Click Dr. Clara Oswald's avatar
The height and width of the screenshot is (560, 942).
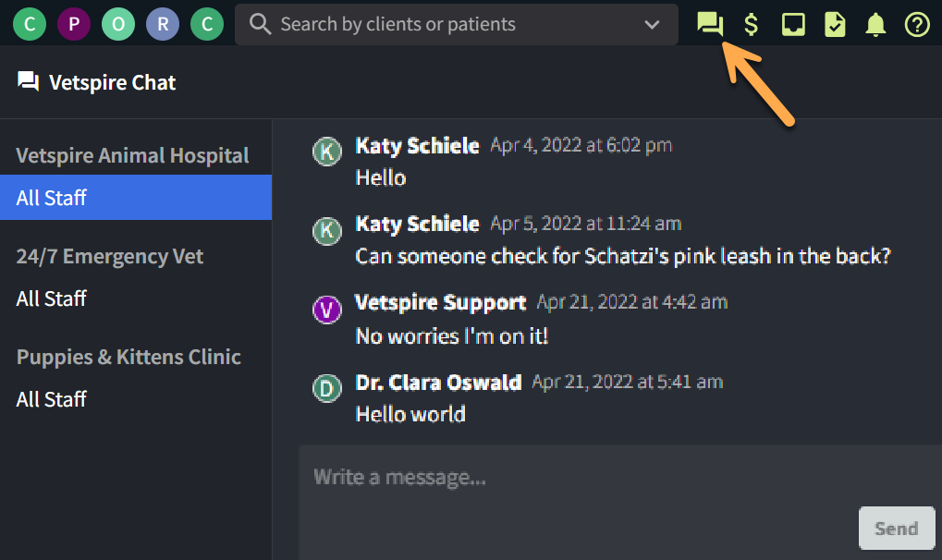(327, 388)
